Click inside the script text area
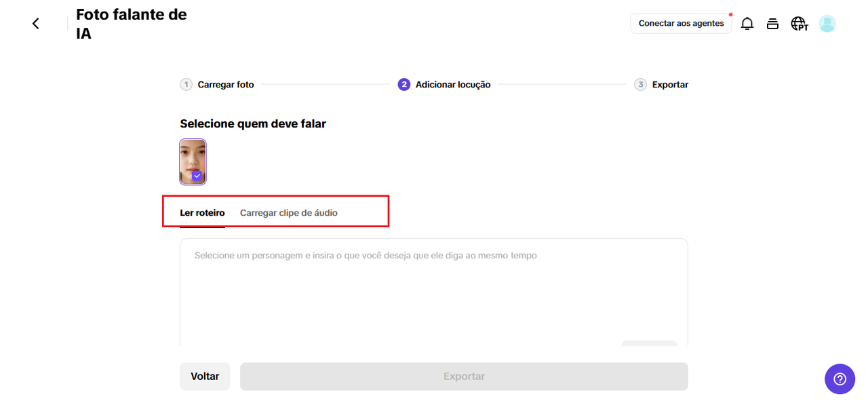 click(434, 292)
